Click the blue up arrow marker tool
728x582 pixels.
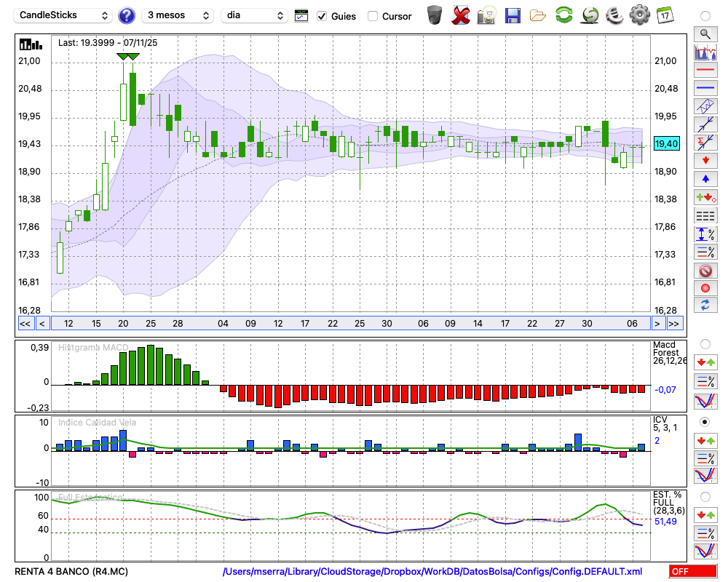[x=705, y=178]
